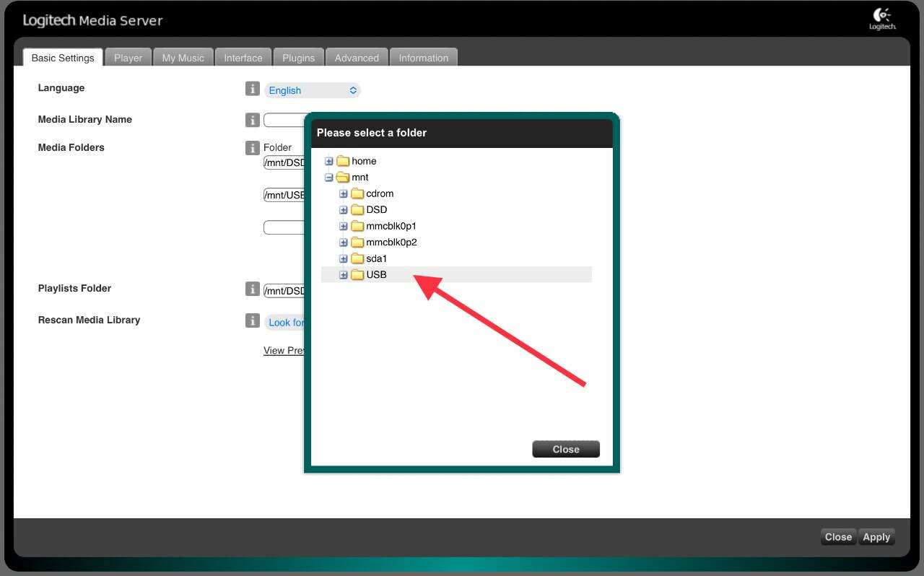Expand the mmcblk0p1 folder node
This screenshot has height=576, width=924.
click(x=344, y=226)
